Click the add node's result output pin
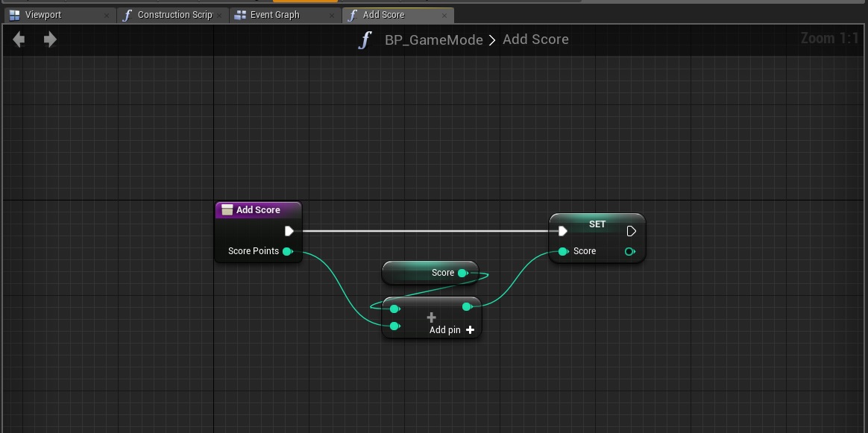This screenshot has width=868, height=433. pos(467,306)
